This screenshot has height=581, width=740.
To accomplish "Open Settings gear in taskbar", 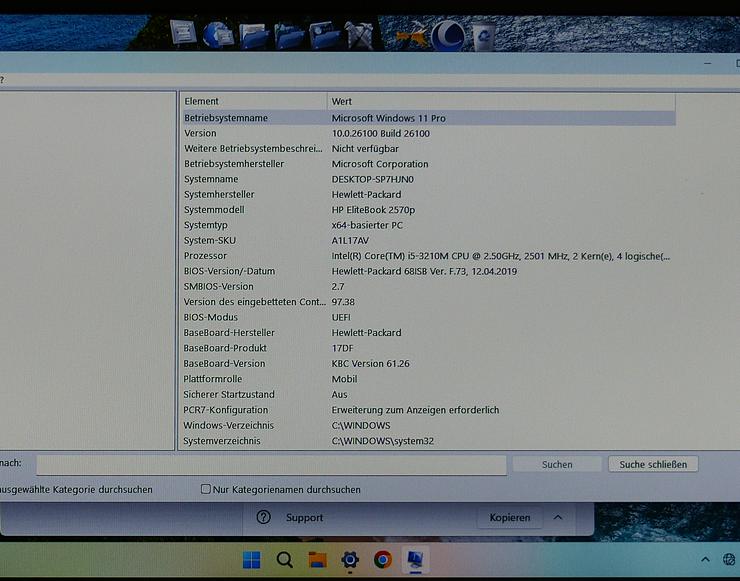I will [350, 560].
